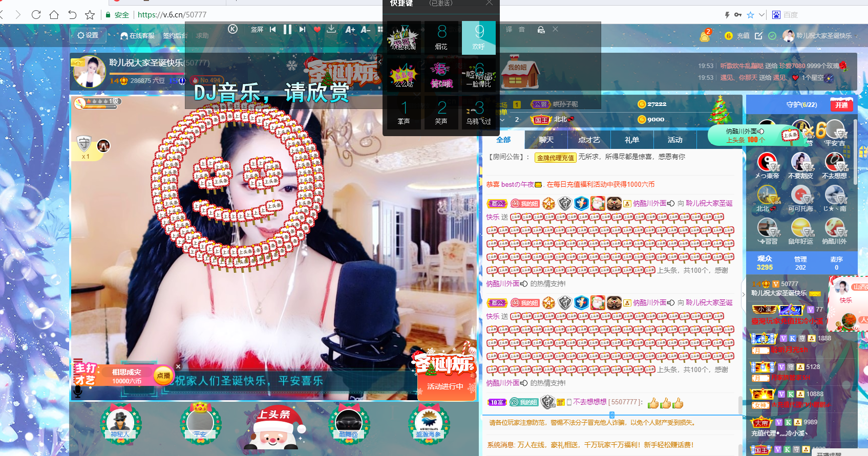
Task: Trigger the 么么哒 kiss hotkey 4
Action: [x=404, y=75]
